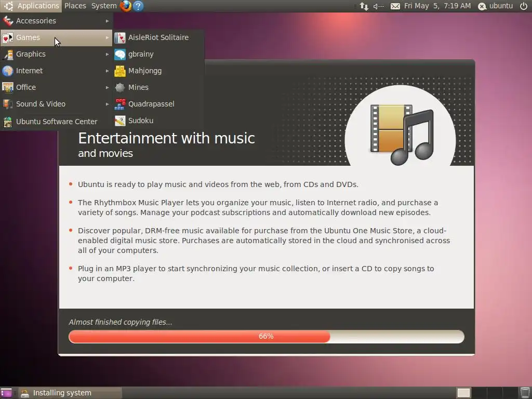This screenshot has width=532, height=399.
Task: Click the film and music note artwork
Action: click(x=402, y=134)
